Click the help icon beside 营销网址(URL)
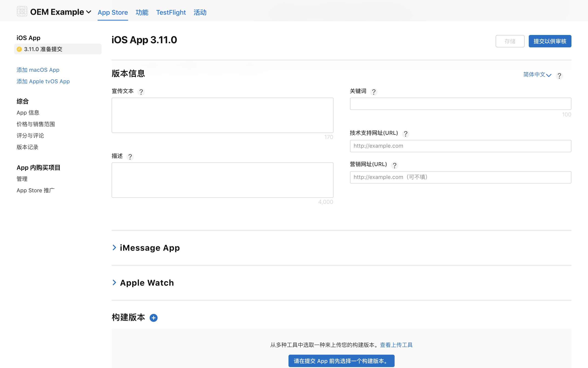The image size is (588, 368). click(395, 165)
